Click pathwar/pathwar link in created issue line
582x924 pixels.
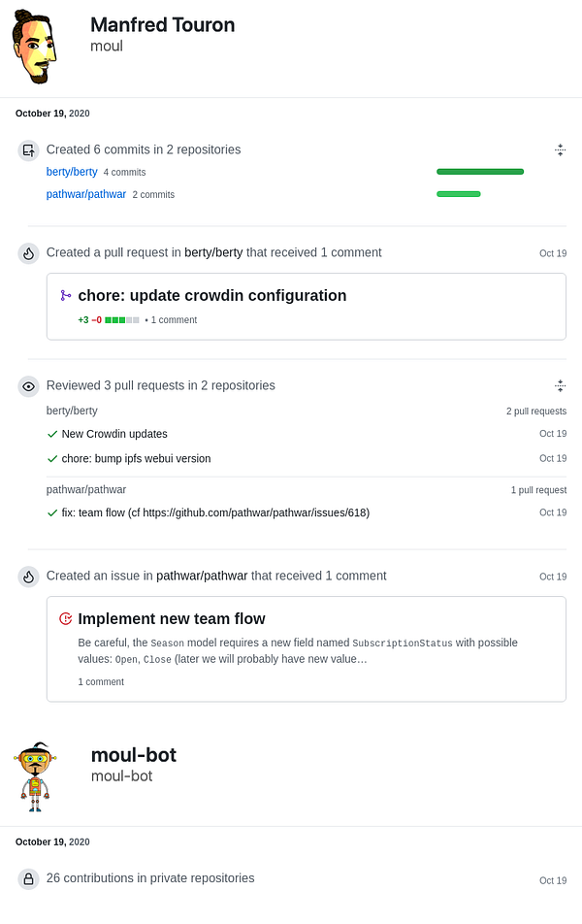click(201, 577)
